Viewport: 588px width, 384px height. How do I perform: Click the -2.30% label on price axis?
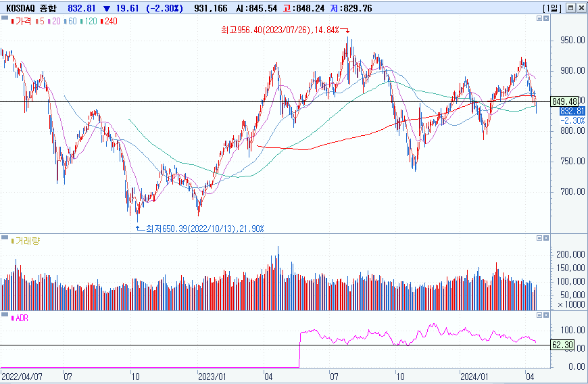point(572,120)
